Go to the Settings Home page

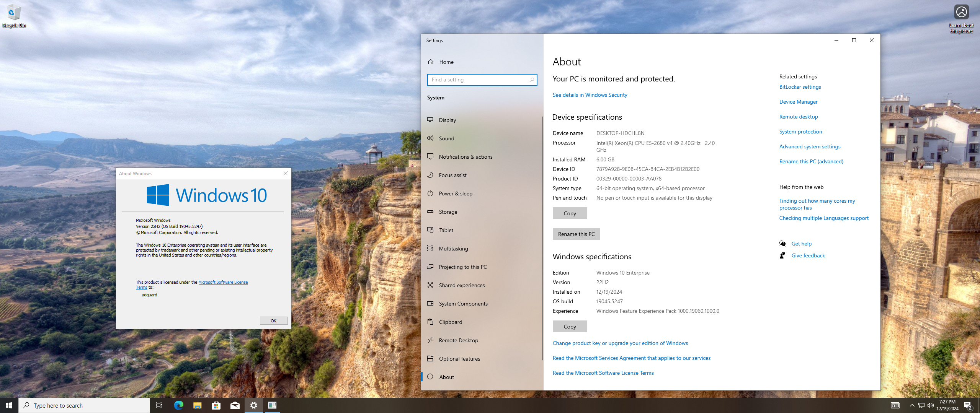coord(446,62)
